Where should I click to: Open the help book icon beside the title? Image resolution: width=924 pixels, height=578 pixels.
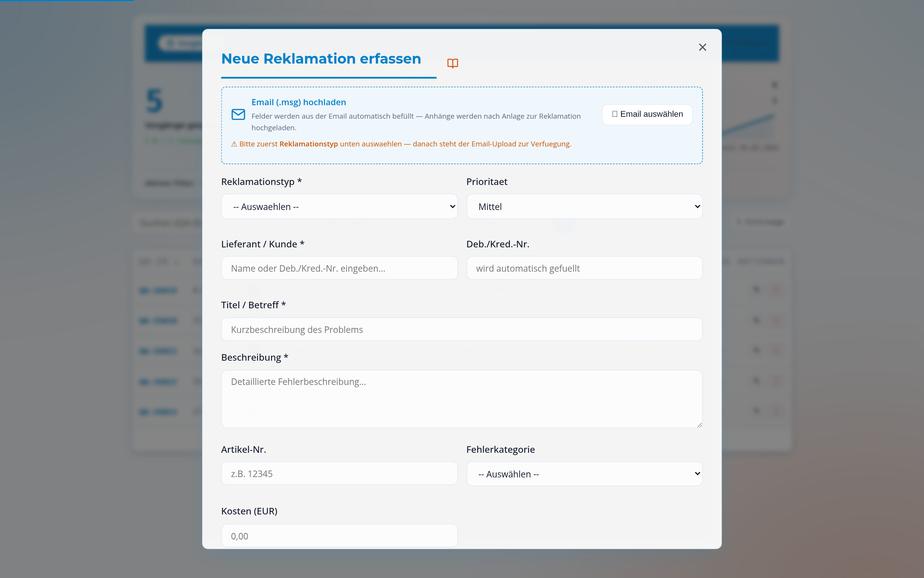click(x=452, y=63)
